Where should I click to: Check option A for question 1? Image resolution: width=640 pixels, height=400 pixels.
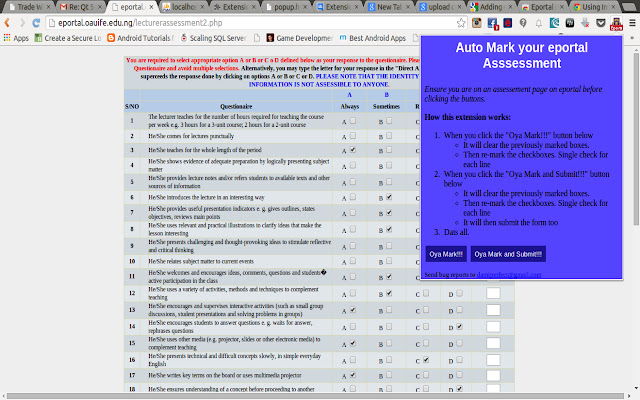coord(353,121)
